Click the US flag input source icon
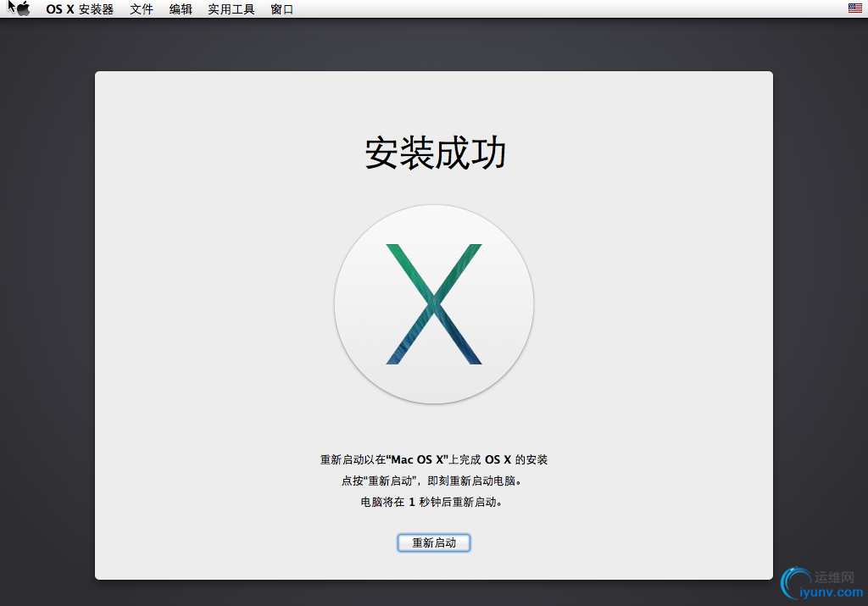Screen dimensions: 868x606 click(854, 8)
